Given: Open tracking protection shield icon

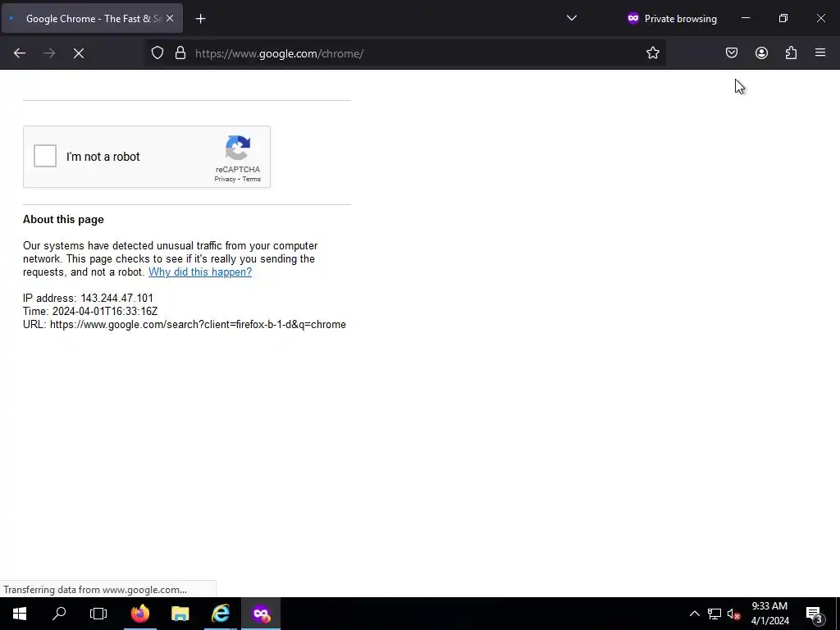Looking at the screenshot, I should 157,53.
